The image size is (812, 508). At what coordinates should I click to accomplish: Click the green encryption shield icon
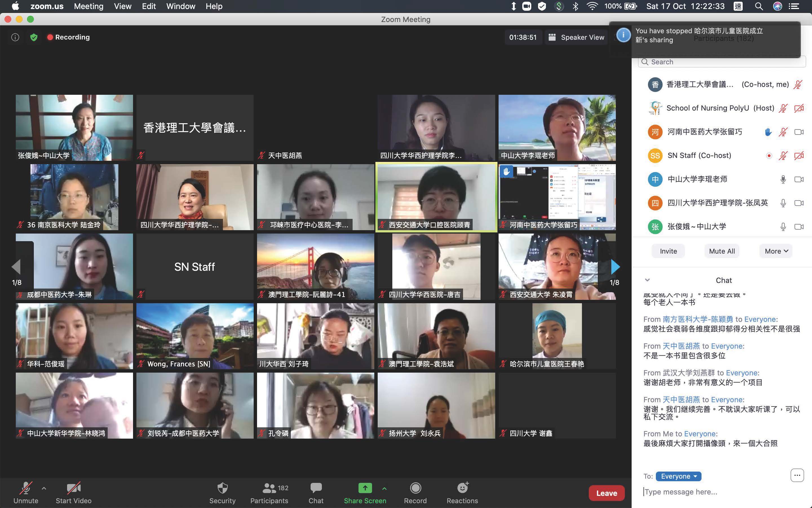point(34,37)
